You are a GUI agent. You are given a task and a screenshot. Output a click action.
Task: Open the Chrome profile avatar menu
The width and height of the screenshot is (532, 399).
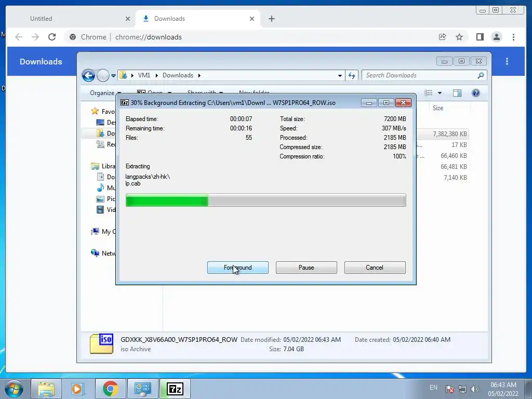(x=496, y=37)
